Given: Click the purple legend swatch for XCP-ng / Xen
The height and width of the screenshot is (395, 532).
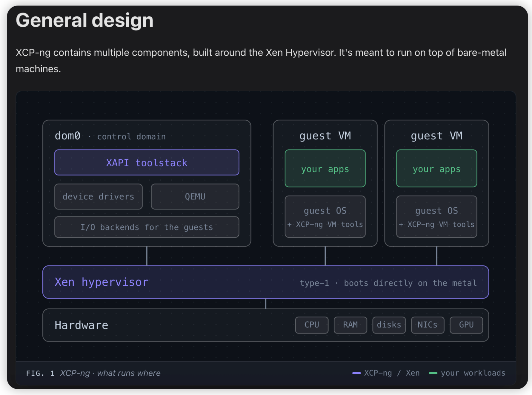Looking at the screenshot, I should (x=356, y=373).
